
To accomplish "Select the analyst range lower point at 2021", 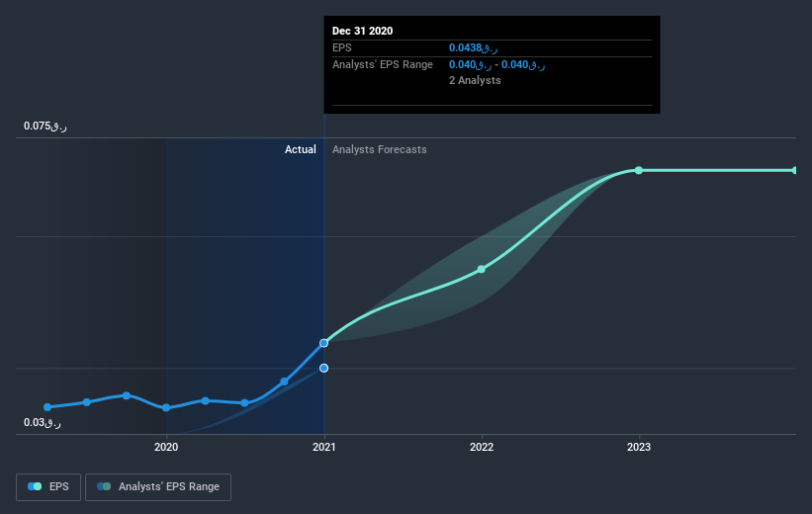I will coord(323,368).
